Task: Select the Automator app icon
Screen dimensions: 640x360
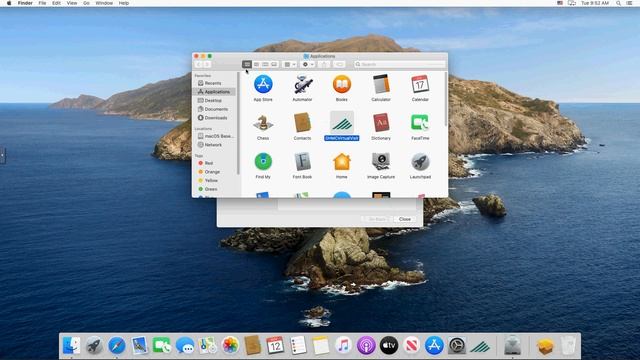Action: click(302, 84)
